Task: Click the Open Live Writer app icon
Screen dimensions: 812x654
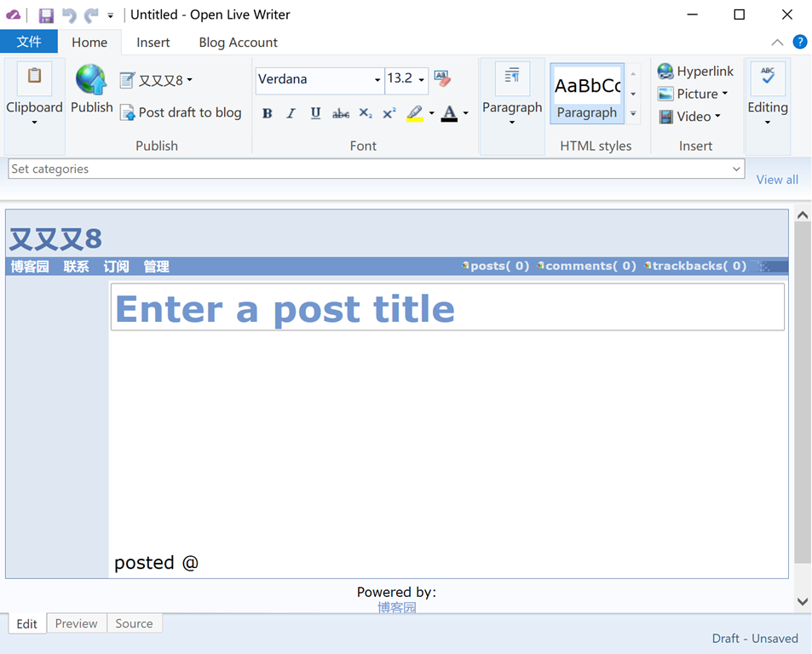Action: tap(13, 15)
